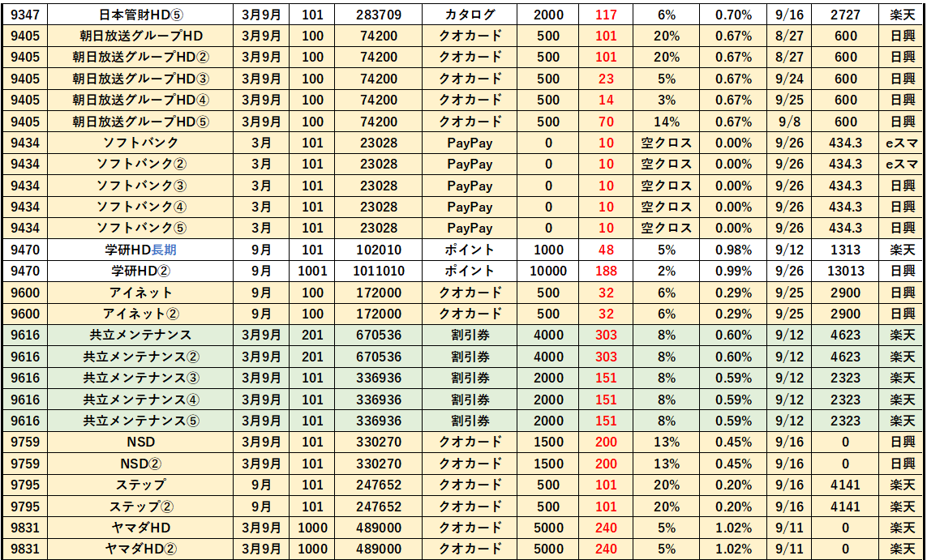This screenshot has height=560, width=927.
Task: Select the cell showing 1011010
Action: click(376, 271)
